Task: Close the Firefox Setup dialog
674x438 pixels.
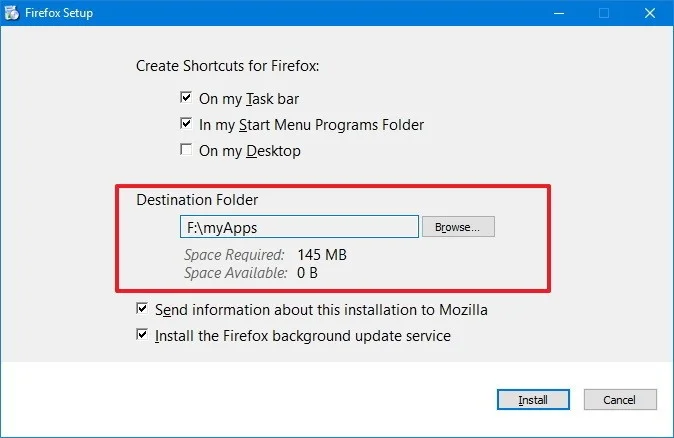Action: coord(650,13)
